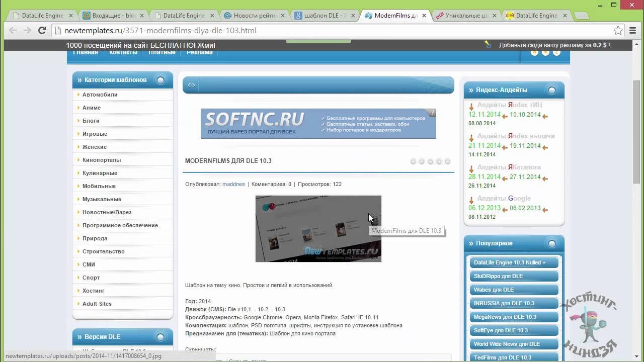This screenshot has width=644, height=362.
Task: Open author maddnes profile link
Action: [233, 184]
